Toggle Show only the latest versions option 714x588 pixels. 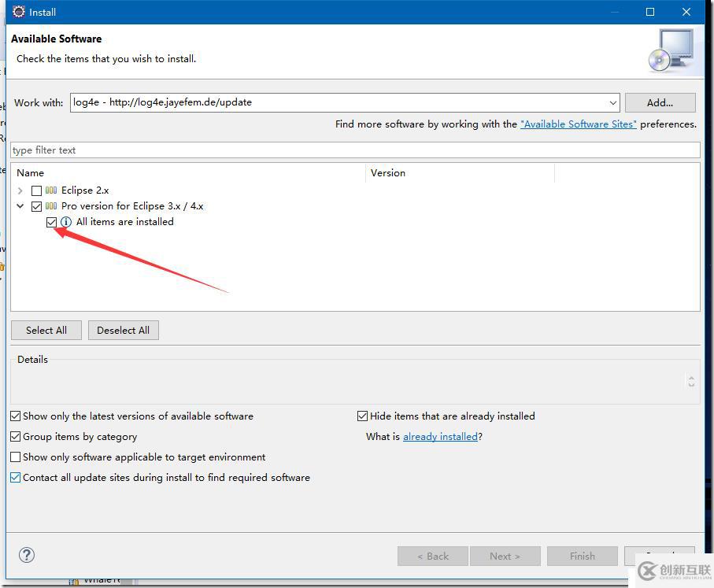pyautogui.click(x=16, y=416)
